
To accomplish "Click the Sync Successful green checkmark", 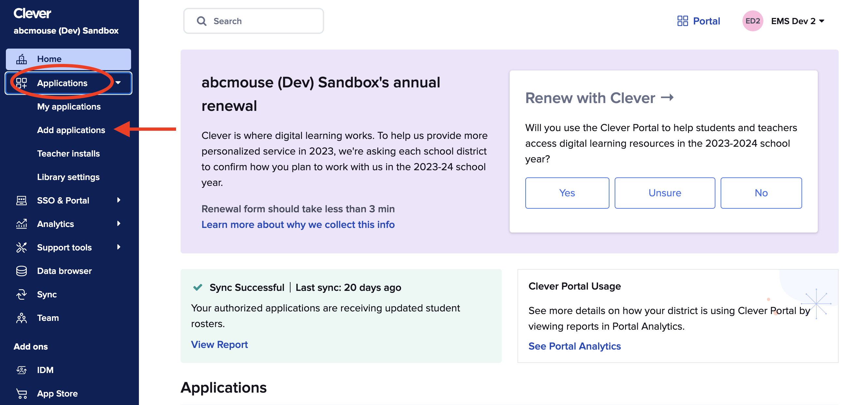I will [198, 287].
